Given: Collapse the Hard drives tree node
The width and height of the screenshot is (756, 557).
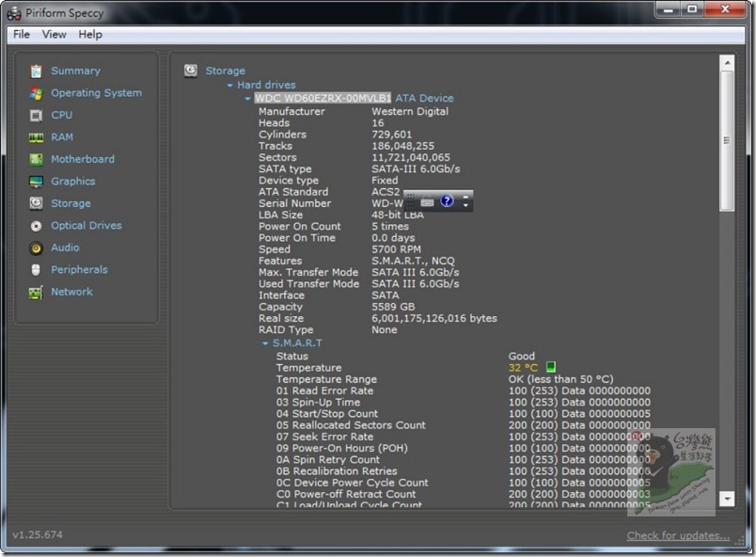Looking at the screenshot, I should (x=230, y=86).
